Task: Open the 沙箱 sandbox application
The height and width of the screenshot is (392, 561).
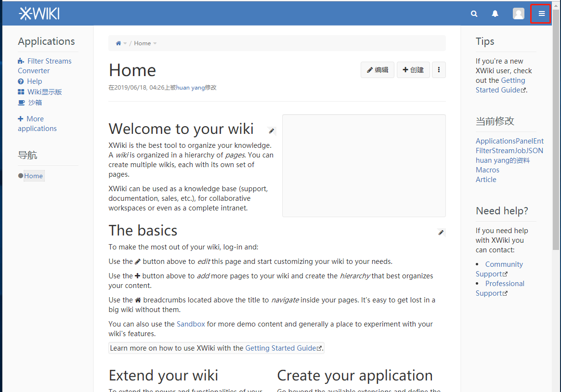Action: tap(35, 103)
